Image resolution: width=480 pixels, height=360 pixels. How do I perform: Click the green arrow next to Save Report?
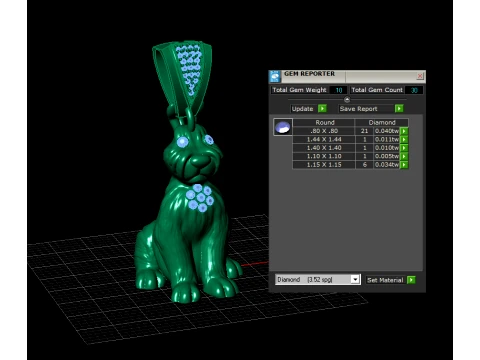click(399, 109)
